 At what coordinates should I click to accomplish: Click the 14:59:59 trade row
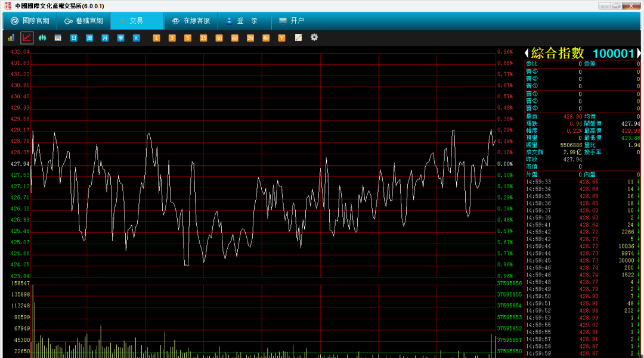pyautogui.click(x=583, y=353)
